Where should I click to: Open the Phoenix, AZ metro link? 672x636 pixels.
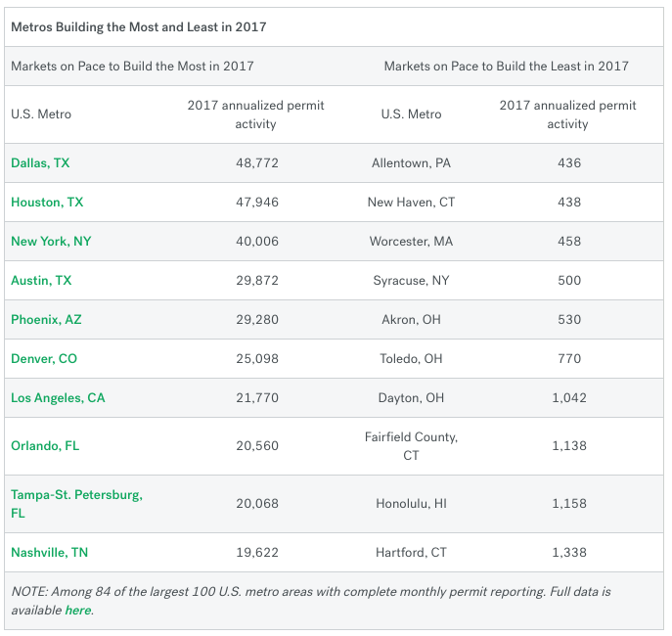point(46,320)
